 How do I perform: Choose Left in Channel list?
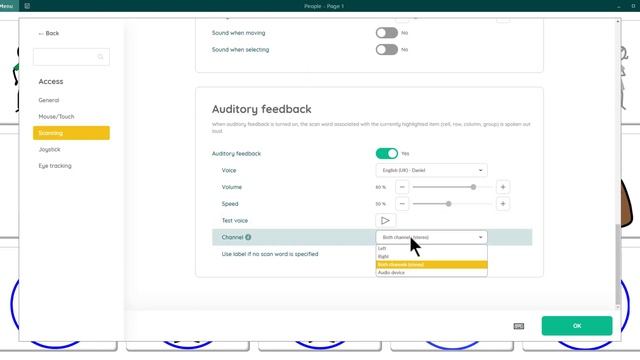431,249
